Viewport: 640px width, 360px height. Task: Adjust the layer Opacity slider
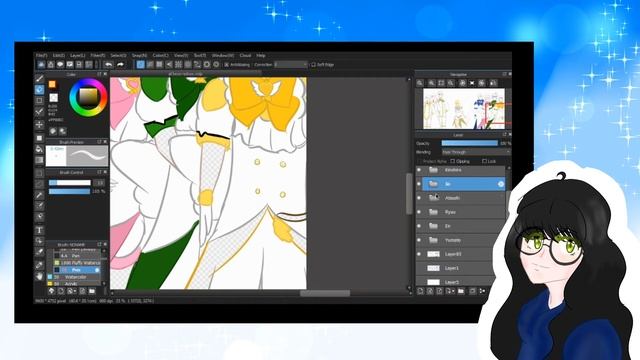pyautogui.click(x=470, y=143)
